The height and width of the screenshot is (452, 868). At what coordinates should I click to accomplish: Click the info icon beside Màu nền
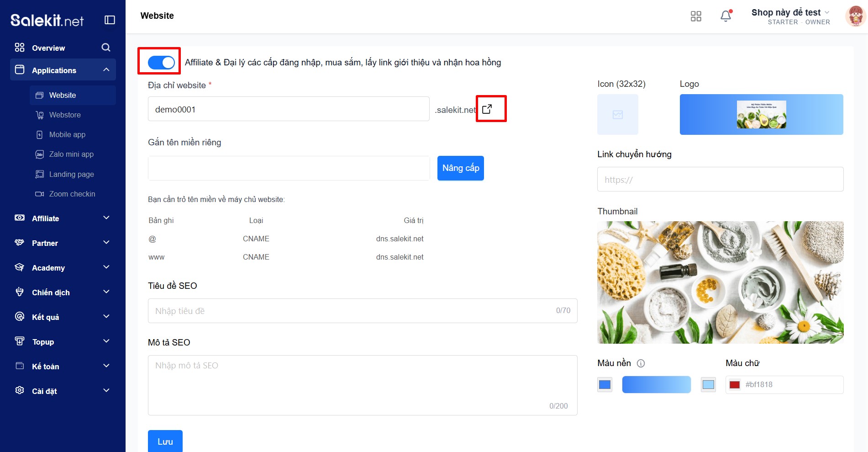click(x=641, y=363)
